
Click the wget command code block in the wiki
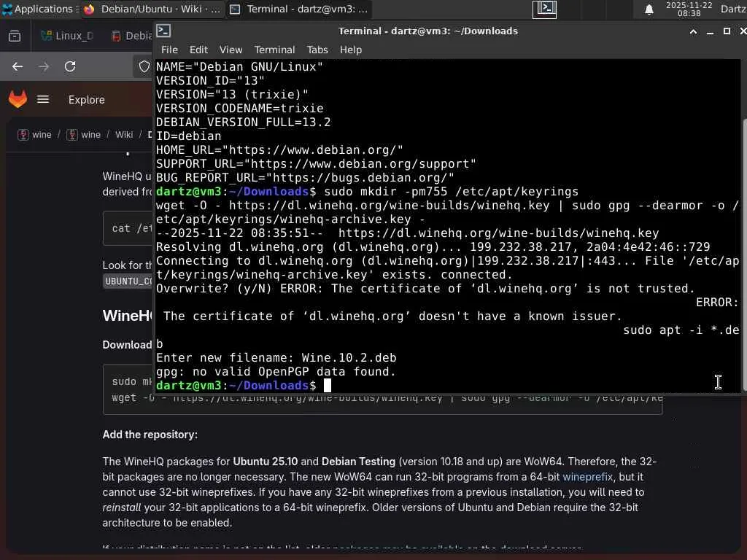click(382, 389)
